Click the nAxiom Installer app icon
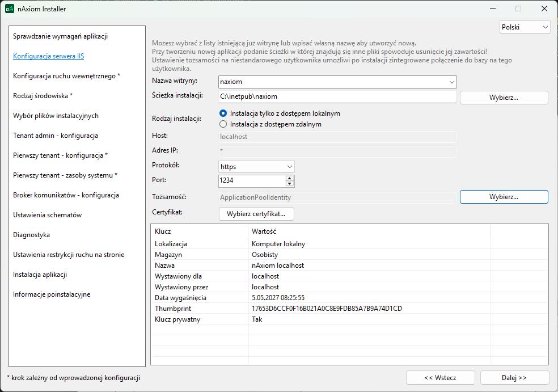 (10, 9)
